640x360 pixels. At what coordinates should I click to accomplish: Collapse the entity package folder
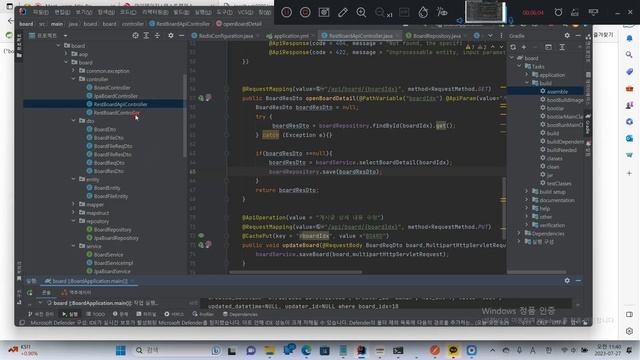click(x=74, y=179)
